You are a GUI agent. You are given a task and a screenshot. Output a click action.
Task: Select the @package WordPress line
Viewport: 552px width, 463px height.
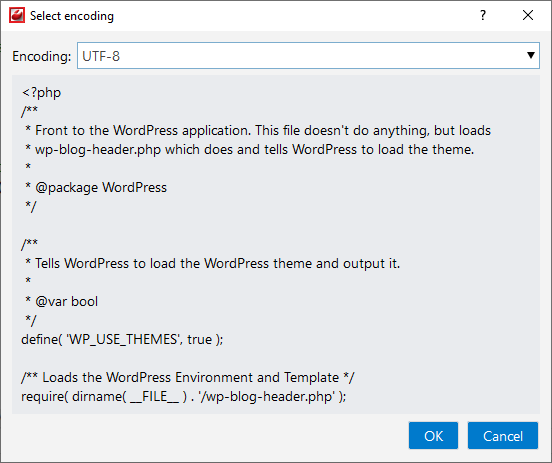click(x=96, y=187)
